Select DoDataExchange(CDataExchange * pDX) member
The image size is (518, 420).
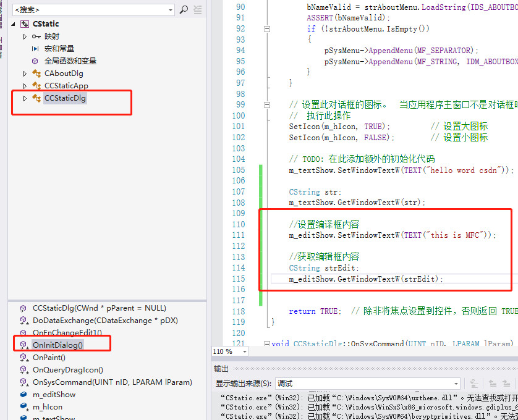[x=105, y=321]
